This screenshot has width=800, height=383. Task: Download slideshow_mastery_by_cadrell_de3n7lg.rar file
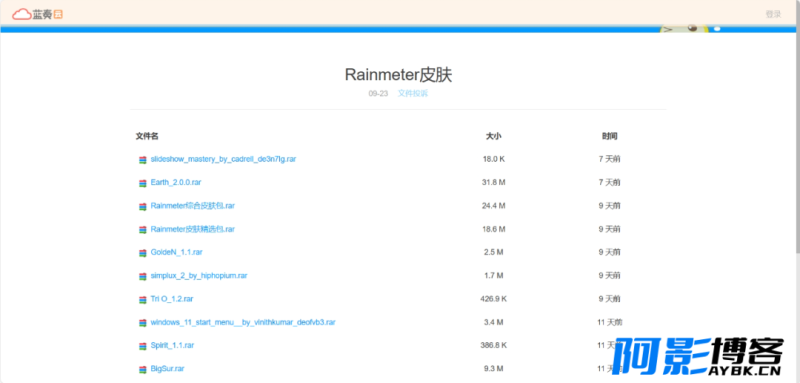point(223,159)
